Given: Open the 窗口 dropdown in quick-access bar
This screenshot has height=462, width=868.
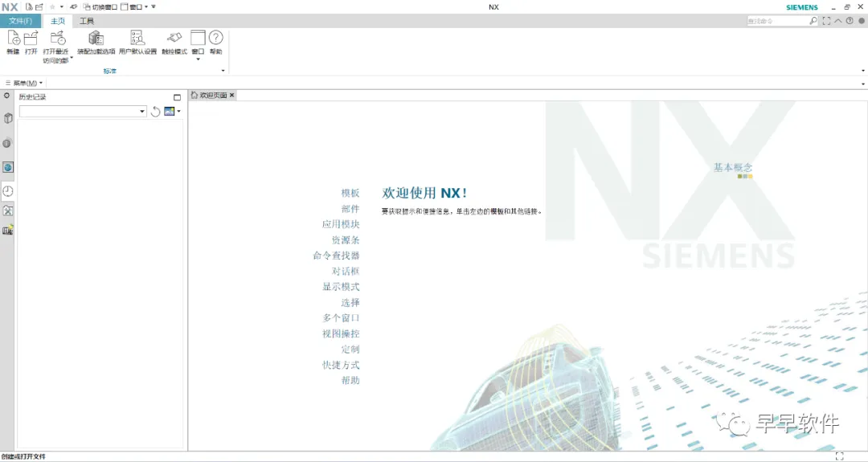Looking at the screenshot, I should (134, 7).
